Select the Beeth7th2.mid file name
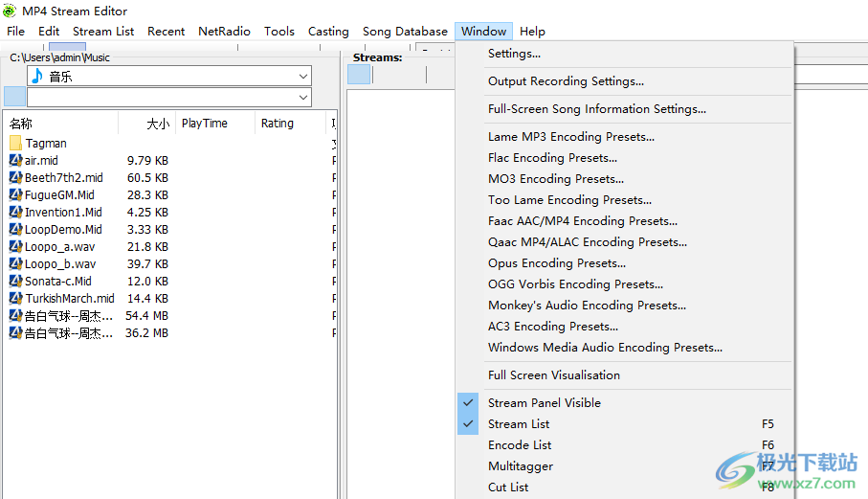 64,178
